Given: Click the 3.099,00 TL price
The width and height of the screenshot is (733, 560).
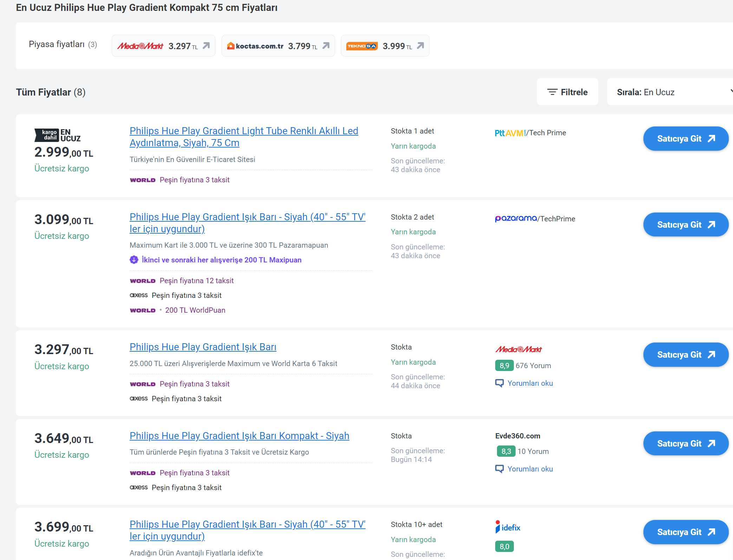Looking at the screenshot, I should tap(64, 220).
